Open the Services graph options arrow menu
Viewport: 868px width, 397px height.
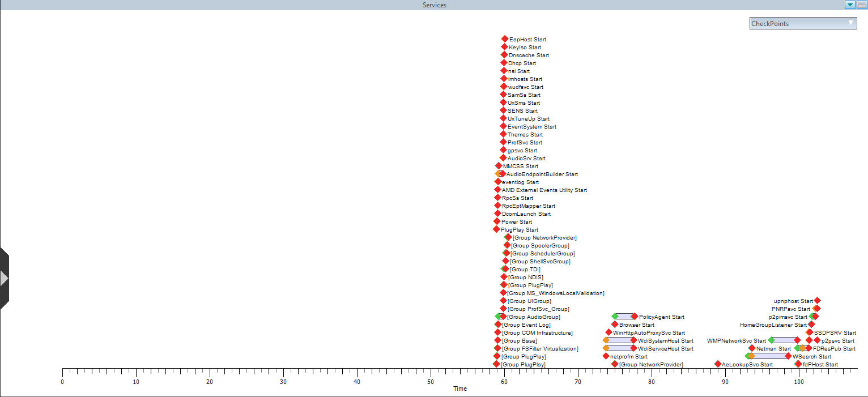pos(850,5)
